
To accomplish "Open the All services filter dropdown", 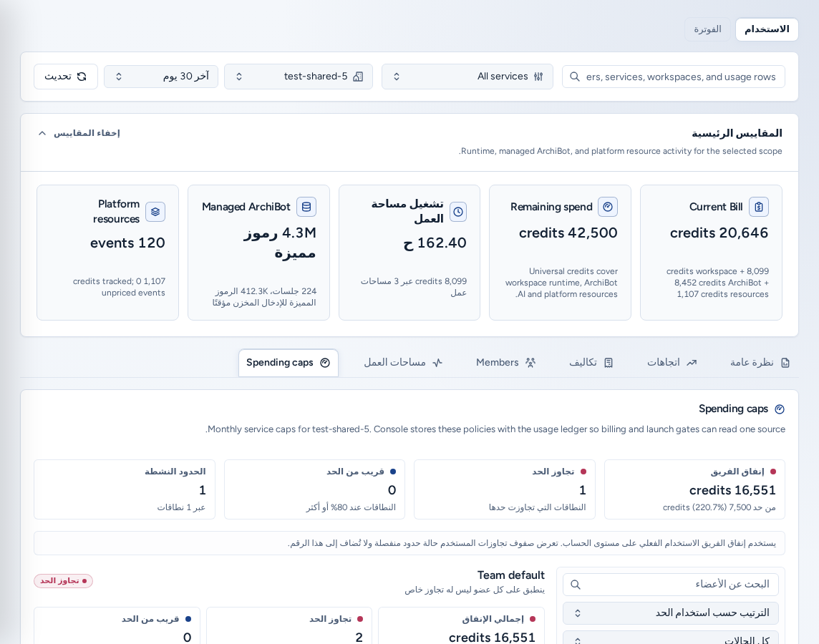I will tap(467, 77).
